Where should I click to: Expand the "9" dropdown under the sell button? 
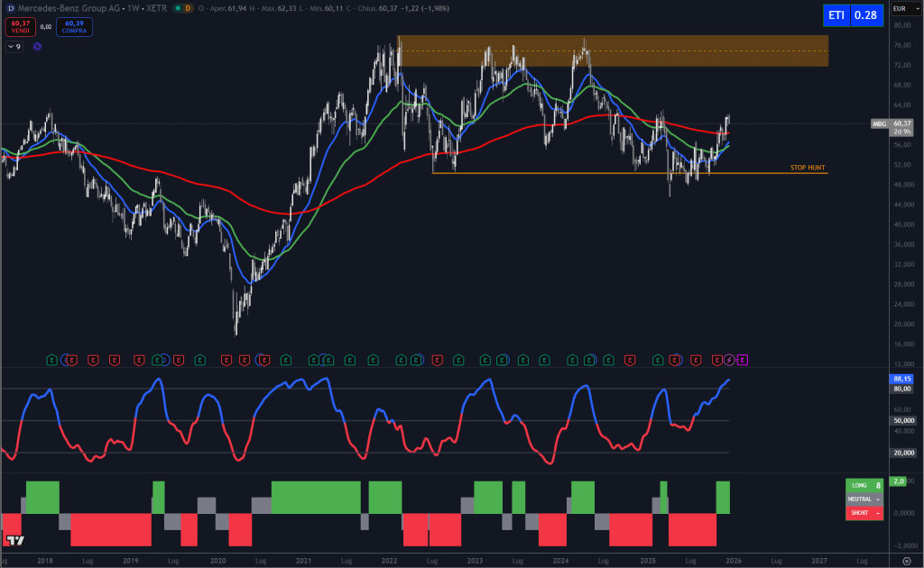pyautogui.click(x=13, y=45)
